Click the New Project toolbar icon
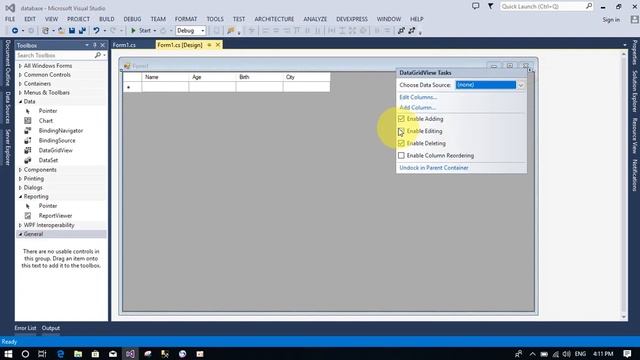 point(46,31)
